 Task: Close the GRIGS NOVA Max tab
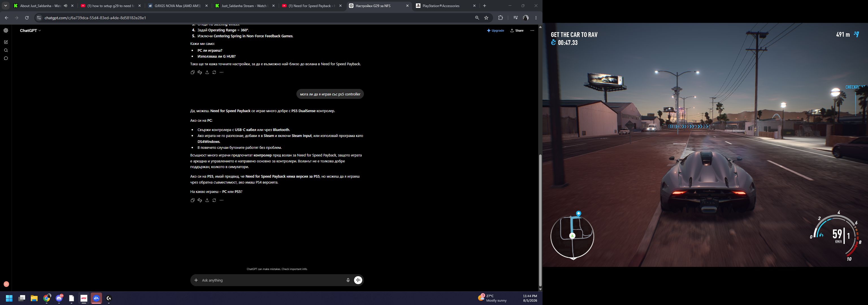pos(207,6)
